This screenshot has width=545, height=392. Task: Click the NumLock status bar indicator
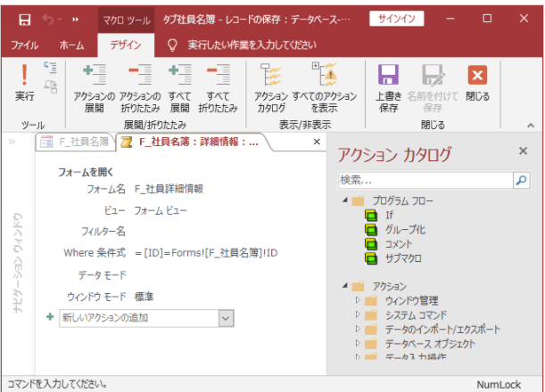pos(499,384)
